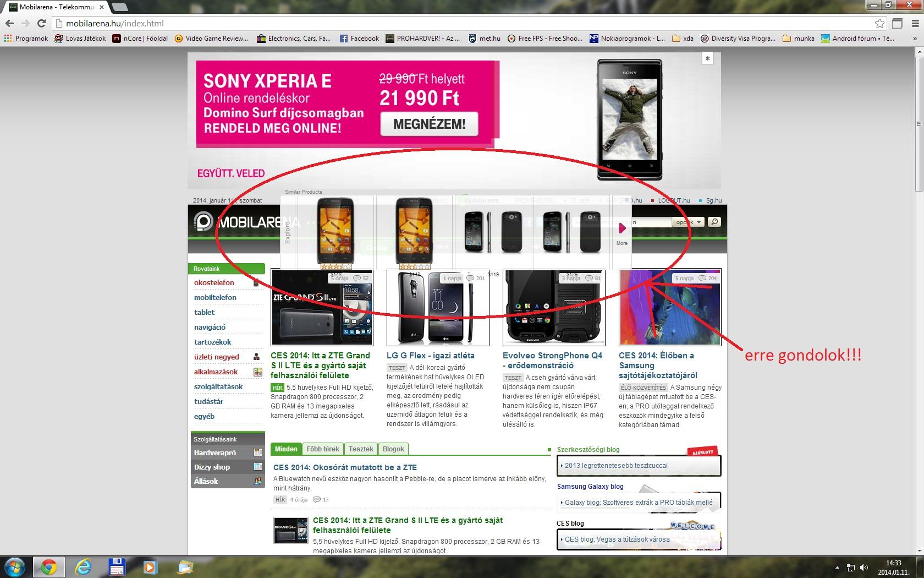Image resolution: width=924 pixels, height=578 pixels.
Task: Open the navigáció category
Action: (210, 327)
